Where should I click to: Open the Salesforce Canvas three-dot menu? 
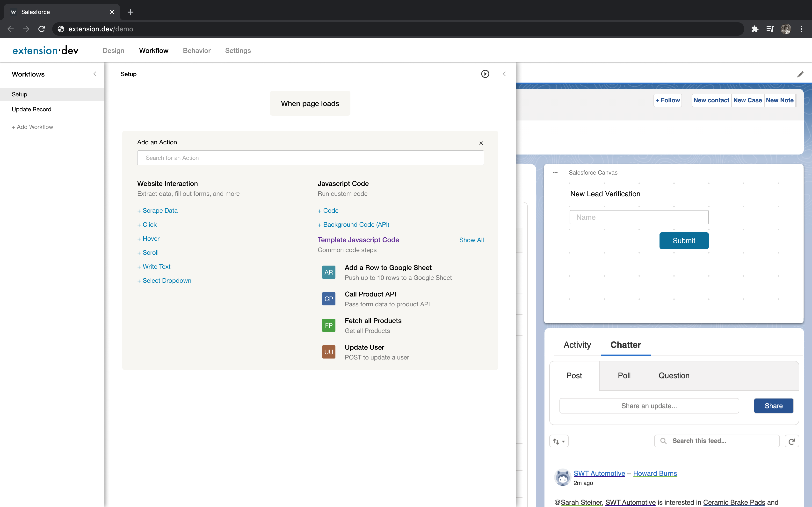(554, 172)
